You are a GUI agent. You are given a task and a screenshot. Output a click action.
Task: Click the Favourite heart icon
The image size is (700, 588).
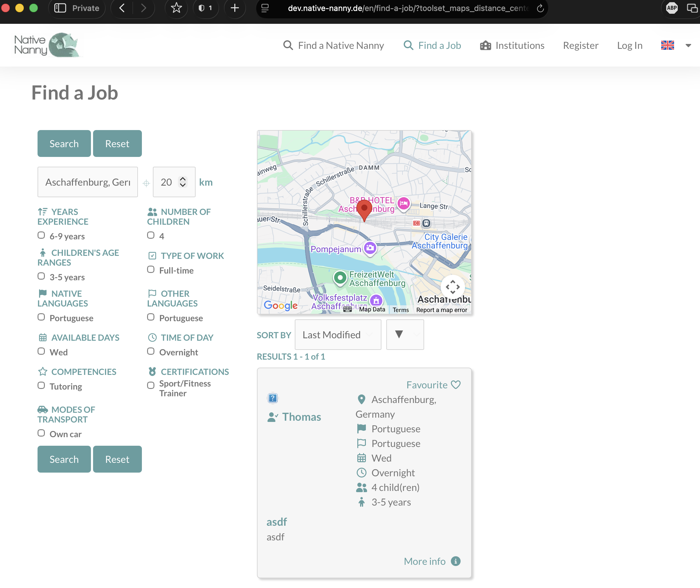pyautogui.click(x=455, y=385)
